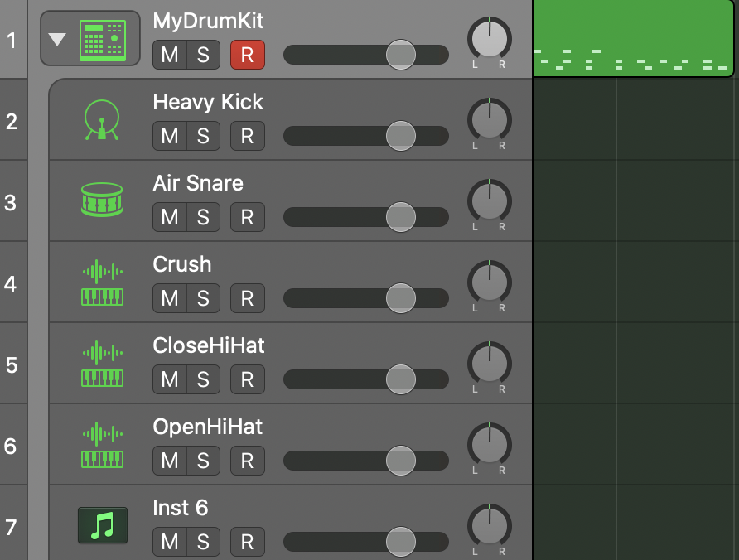The image size is (739, 560).
Task: Click the OpenHiHat sampler icon
Action: 102,445
